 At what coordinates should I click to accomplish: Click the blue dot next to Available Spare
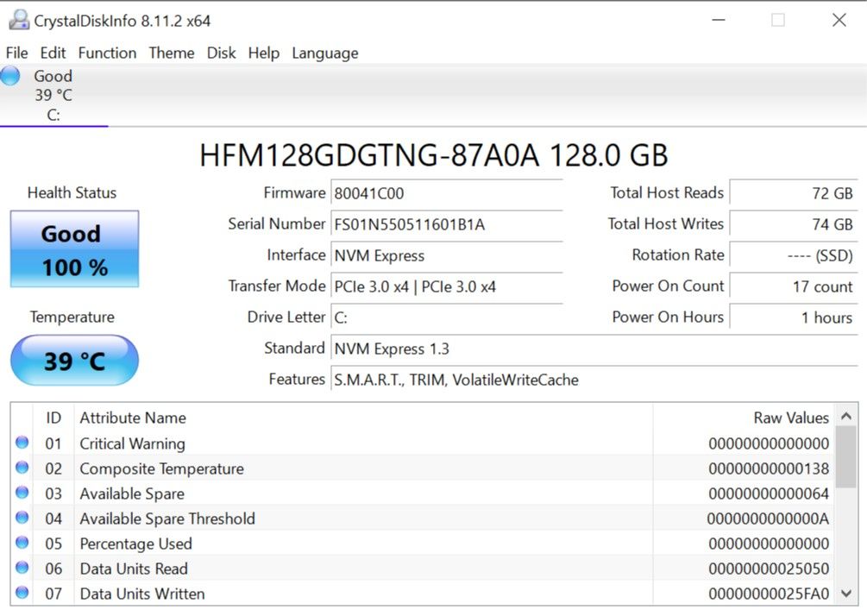(21, 493)
